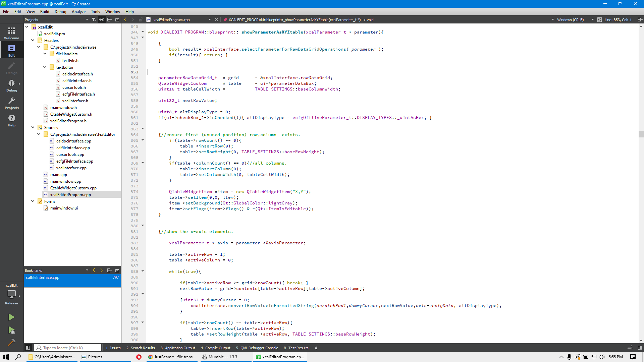644x362 pixels.
Task: Open the Welcome mode
Action: [11, 33]
